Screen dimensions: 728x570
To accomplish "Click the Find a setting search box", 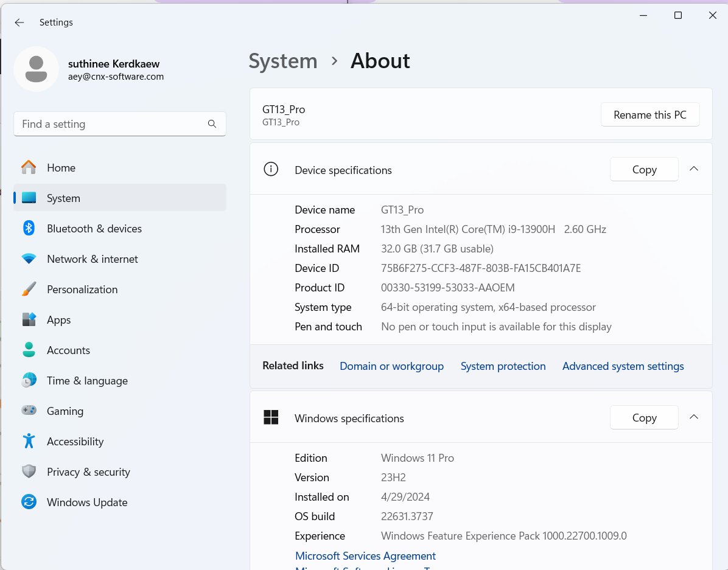I will (x=120, y=124).
